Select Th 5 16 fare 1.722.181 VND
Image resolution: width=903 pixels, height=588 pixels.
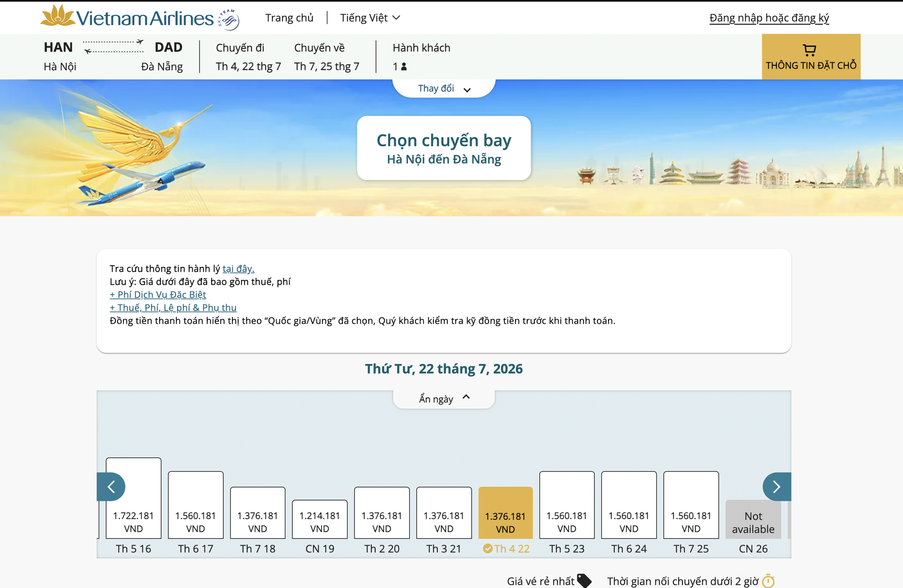[x=134, y=498]
